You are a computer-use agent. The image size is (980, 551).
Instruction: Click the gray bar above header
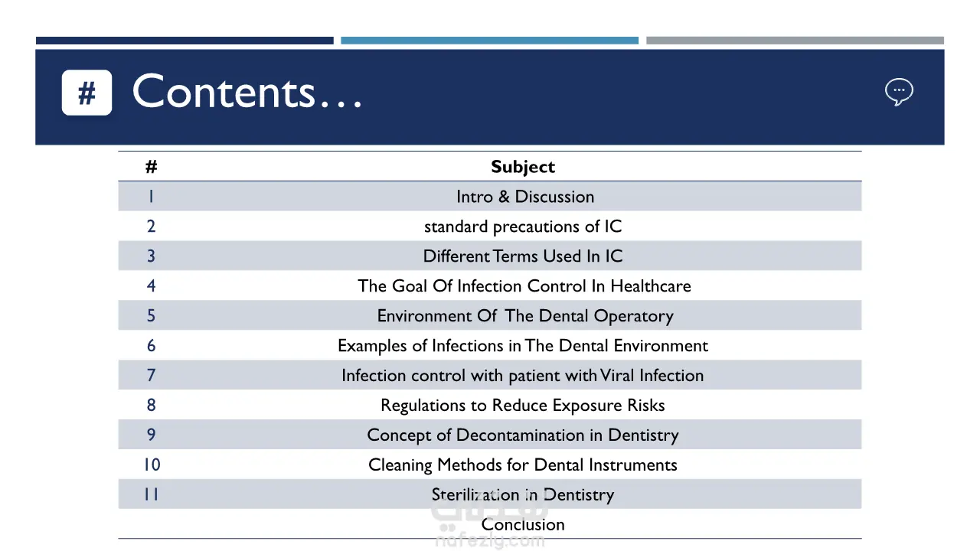(x=795, y=41)
